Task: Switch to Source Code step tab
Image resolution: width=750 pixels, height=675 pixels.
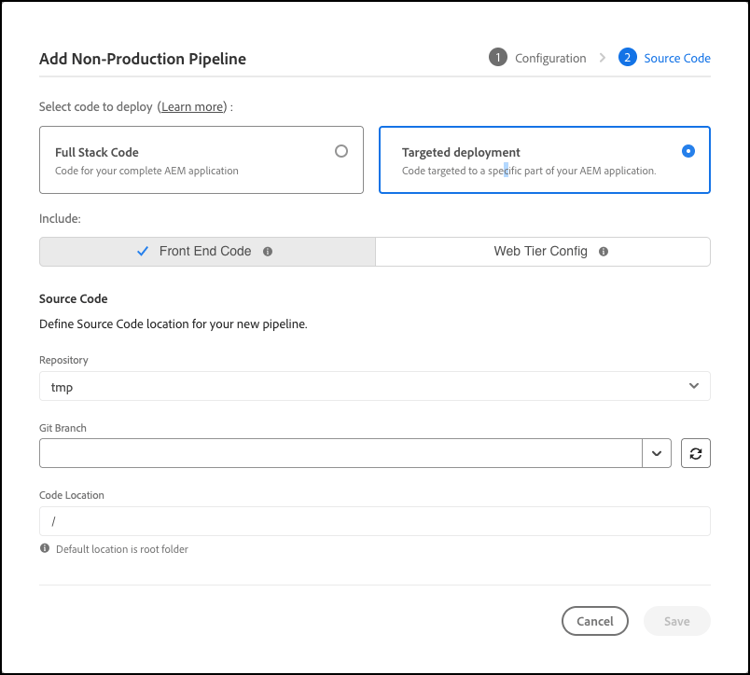Action: (x=677, y=58)
